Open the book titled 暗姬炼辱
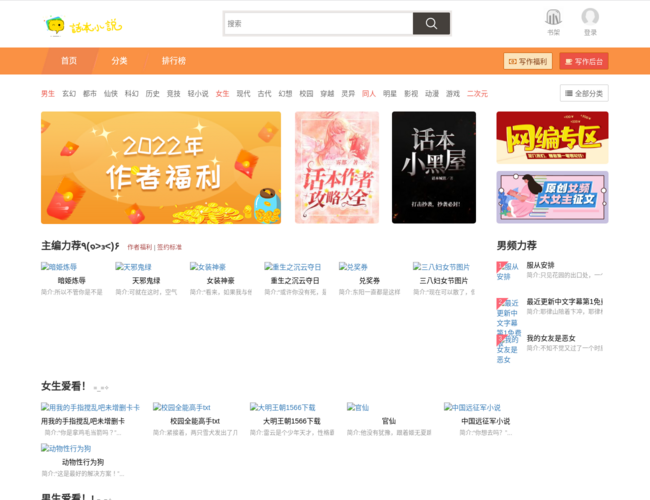Screen dimensions: 650x500 pyautogui.click(x=72, y=281)
